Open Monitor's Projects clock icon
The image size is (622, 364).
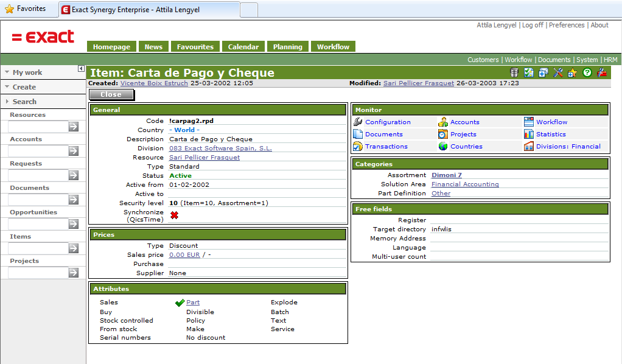(442, 134)
